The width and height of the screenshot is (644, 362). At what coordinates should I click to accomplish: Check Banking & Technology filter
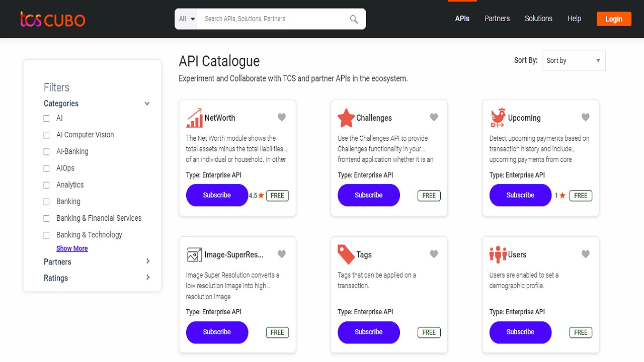[46, 235]
